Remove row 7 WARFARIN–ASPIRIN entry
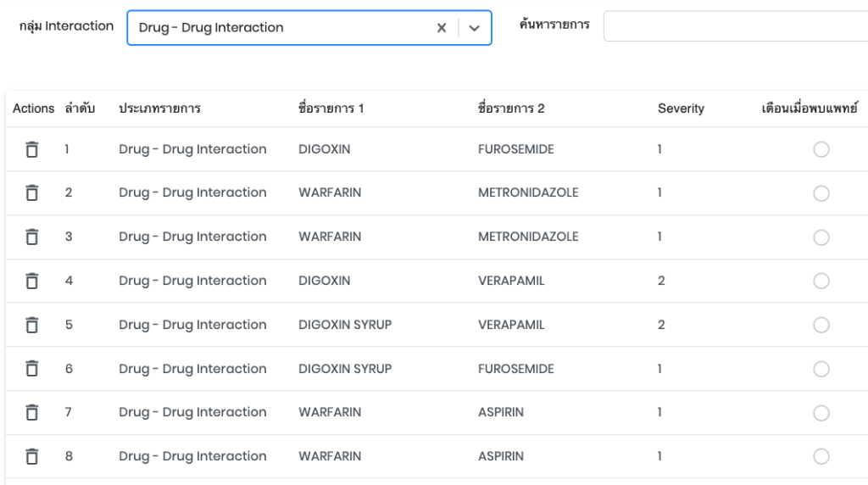The image size is (868, 485). (x=32, y=413)
